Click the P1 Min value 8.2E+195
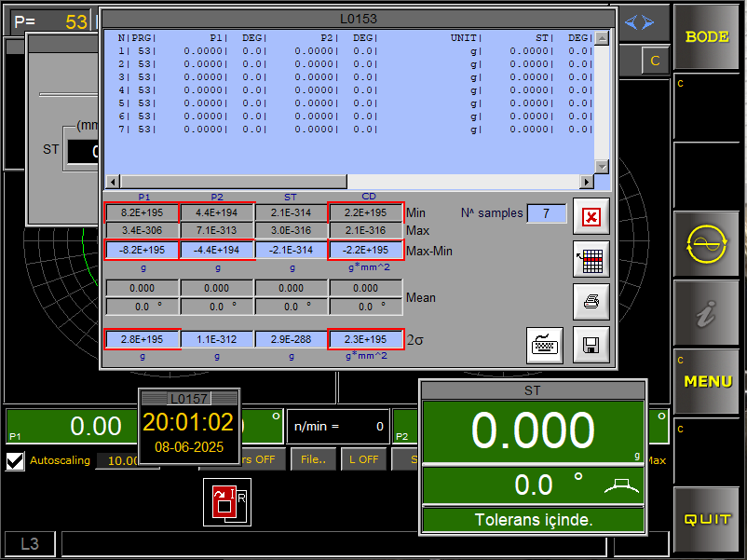 (x=142, y=212)
